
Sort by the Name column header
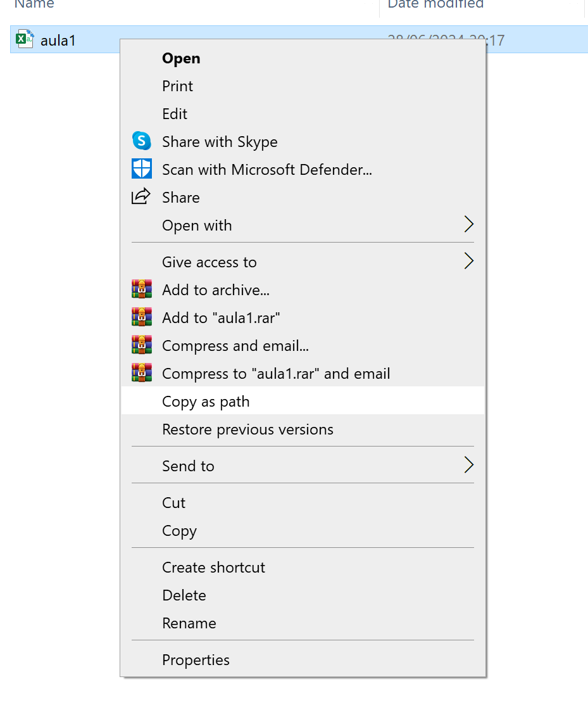tap(35, 5)
